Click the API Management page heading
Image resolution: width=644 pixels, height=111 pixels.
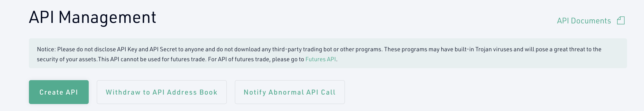click(x=92, y=17)
